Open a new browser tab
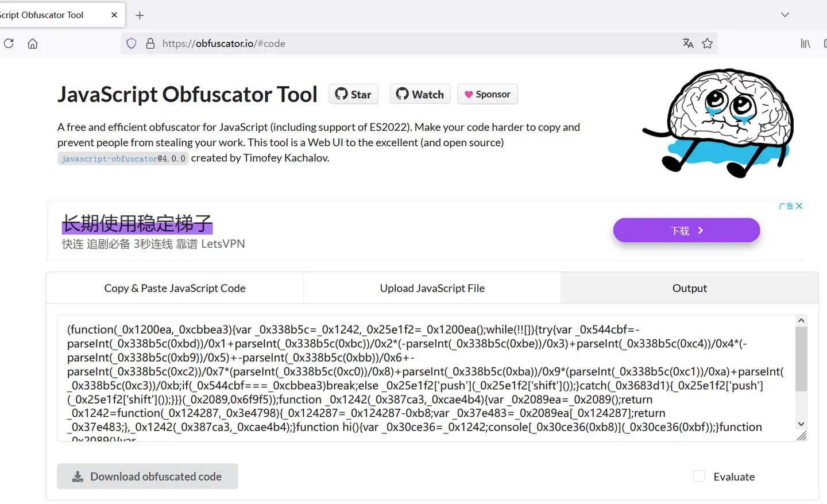827x504 pixels. point(140,15)
